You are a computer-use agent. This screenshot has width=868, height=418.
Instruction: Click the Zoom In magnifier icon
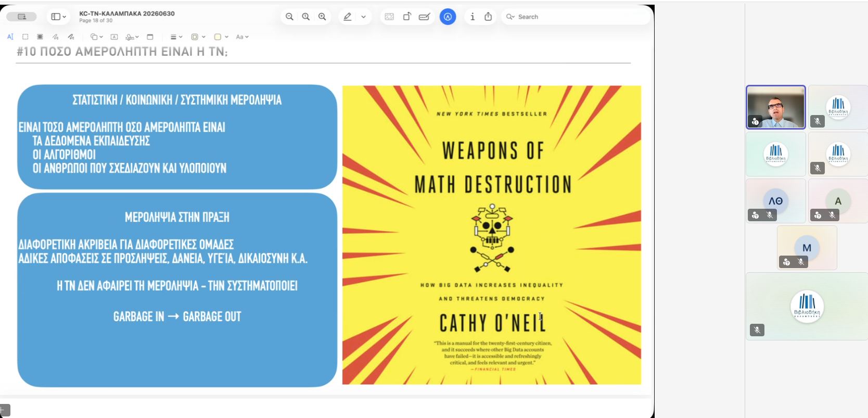point(322,17)
